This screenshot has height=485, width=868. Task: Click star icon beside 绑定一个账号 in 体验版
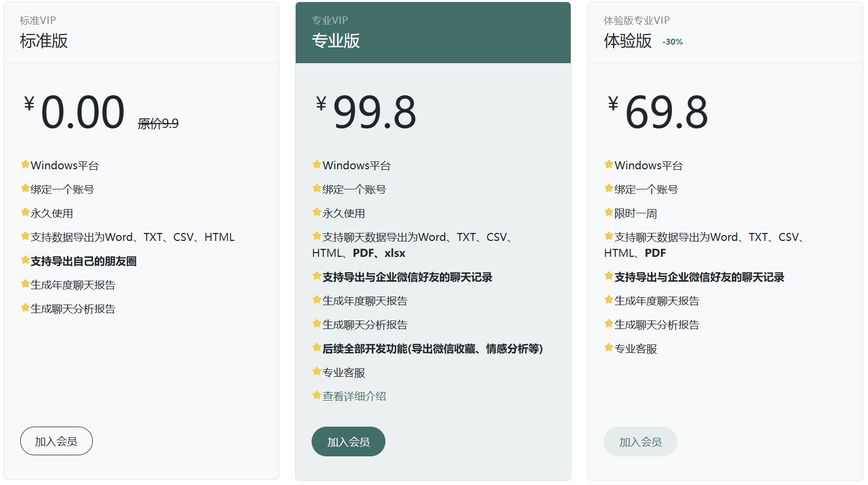click(x=609, y=188)
